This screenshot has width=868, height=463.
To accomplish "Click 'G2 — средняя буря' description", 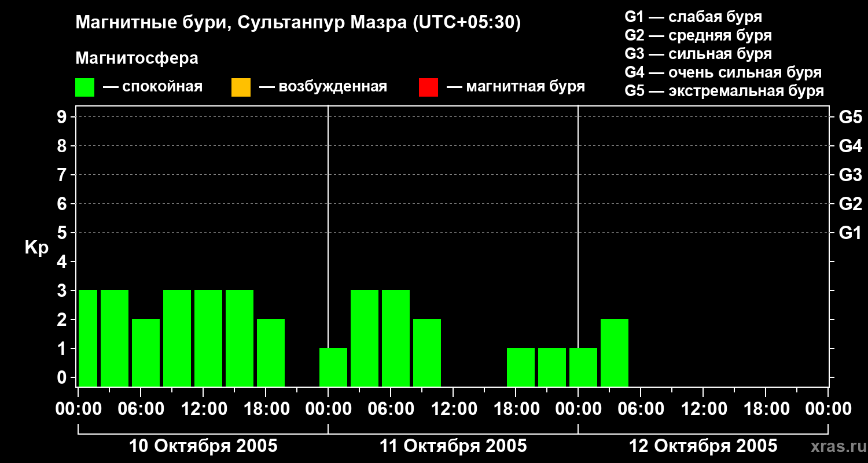I will tap(698, 35).
